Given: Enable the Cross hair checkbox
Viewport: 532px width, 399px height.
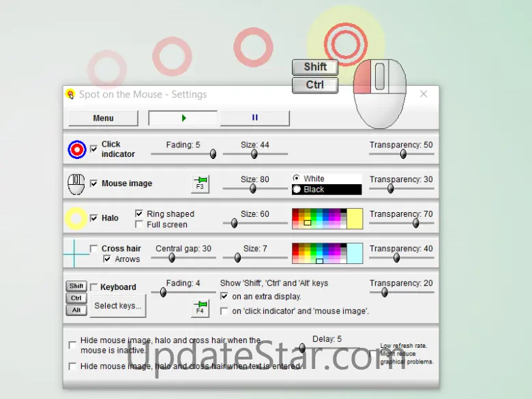Looking at the screenshot, I should [93, 249].
